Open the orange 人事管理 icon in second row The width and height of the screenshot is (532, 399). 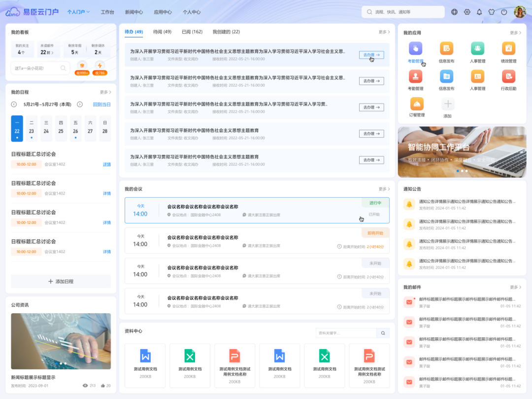[x=477, y=76]
